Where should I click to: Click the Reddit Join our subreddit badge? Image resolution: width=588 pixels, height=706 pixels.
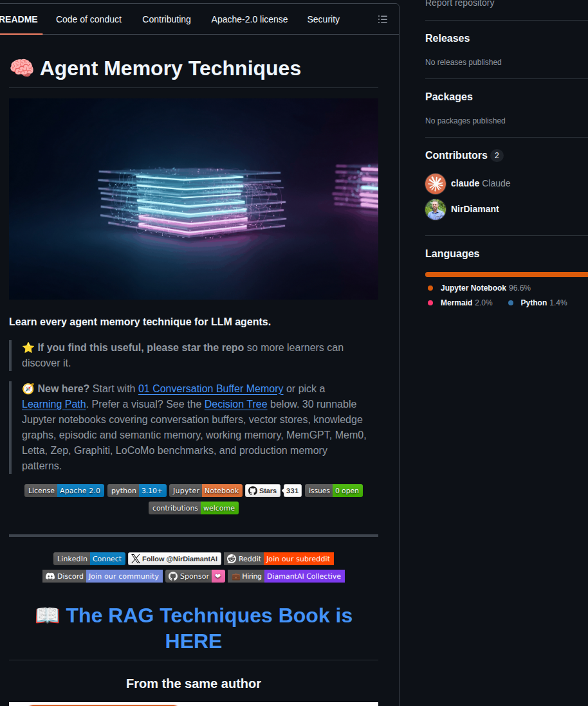(279, 559)
